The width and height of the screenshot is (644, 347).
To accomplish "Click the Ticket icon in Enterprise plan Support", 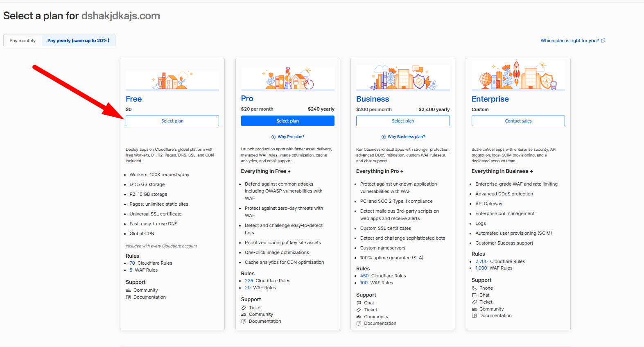I will pos(475,302).
